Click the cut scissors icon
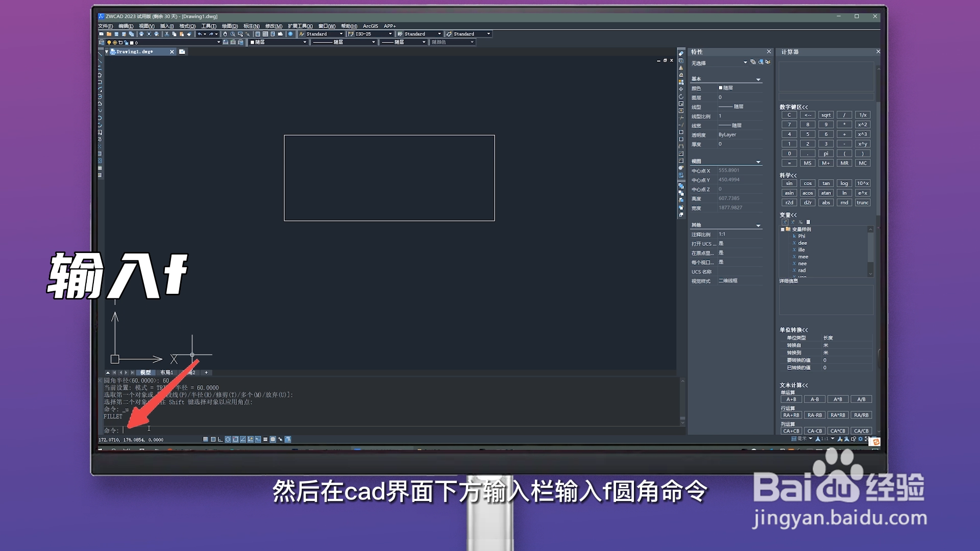This screenshot has width=980, height=551. point(167,34)
